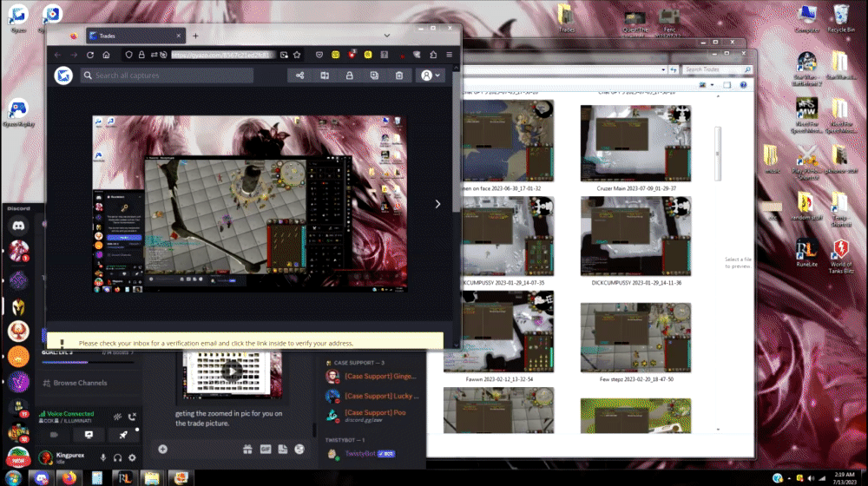Toggle the Explorer preview pane button

click(727, 85)
